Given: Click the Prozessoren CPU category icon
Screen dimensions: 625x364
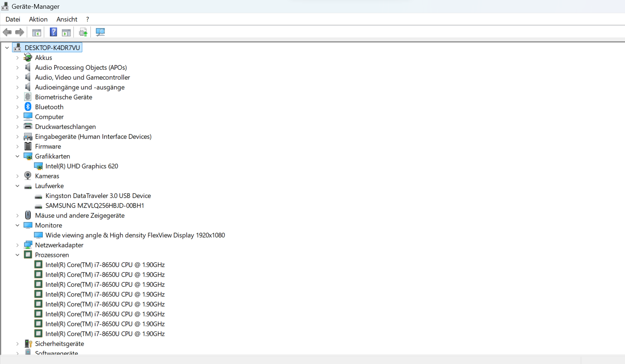Looking at the screenshot, I should [x=28, y=254].
